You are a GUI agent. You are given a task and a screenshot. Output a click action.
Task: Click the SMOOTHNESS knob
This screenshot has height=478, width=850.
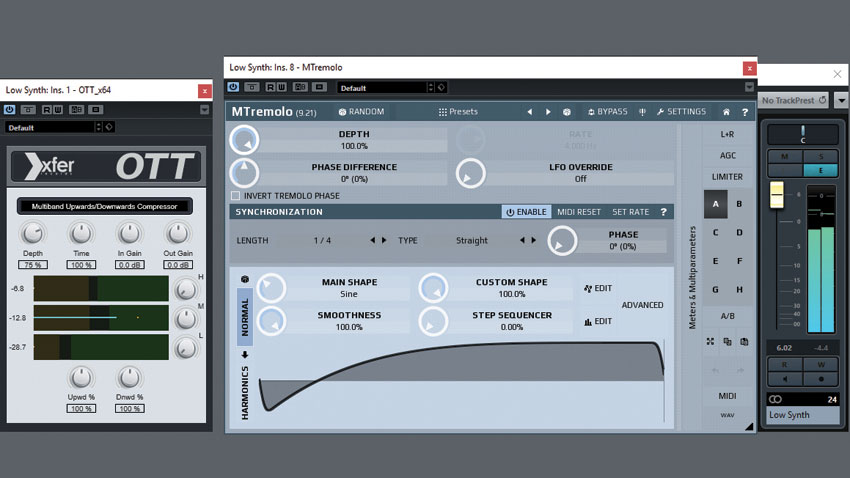[x=271, y=321]
